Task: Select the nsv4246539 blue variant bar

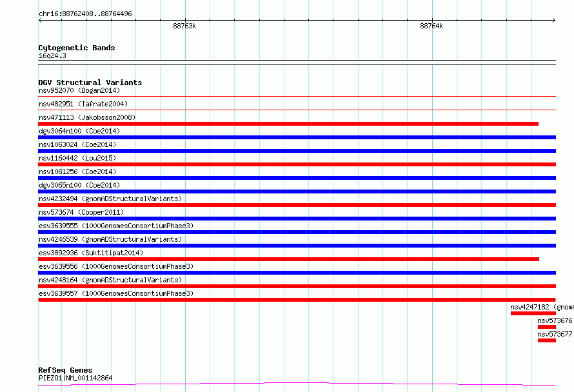Action: 297,246
